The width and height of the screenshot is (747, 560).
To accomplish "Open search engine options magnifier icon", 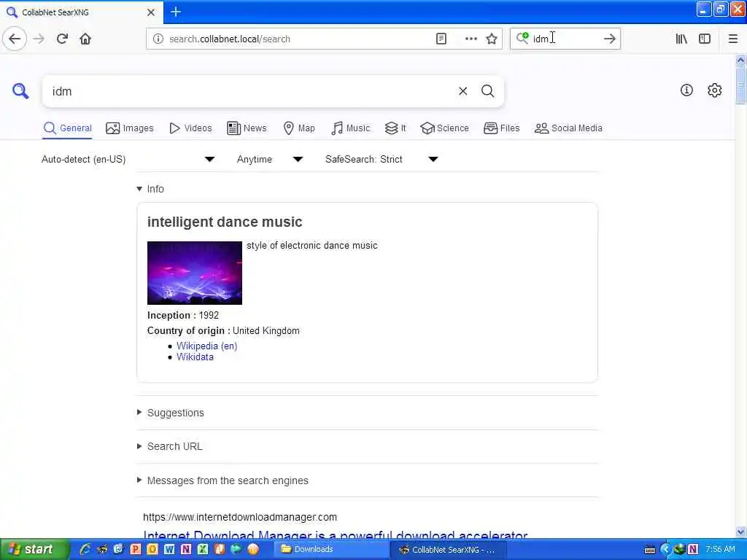I will pos(522,38).
